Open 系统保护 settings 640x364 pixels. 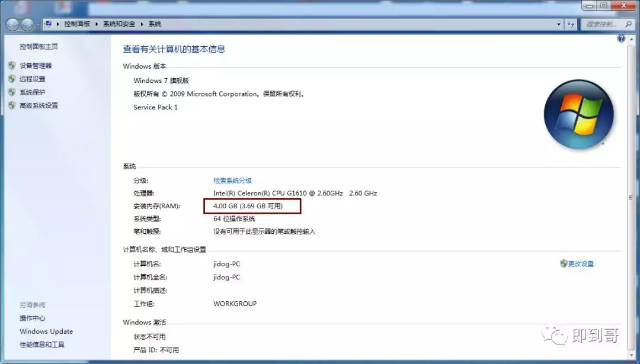32,92
